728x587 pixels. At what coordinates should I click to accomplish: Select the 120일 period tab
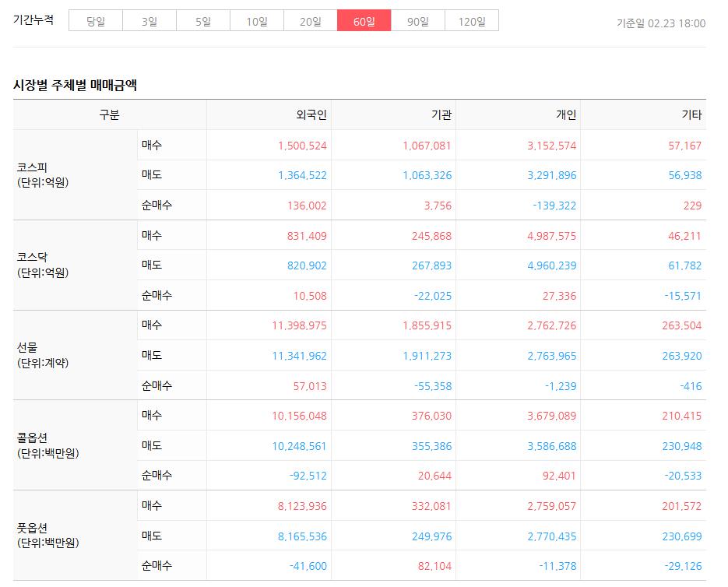(472, 21)
